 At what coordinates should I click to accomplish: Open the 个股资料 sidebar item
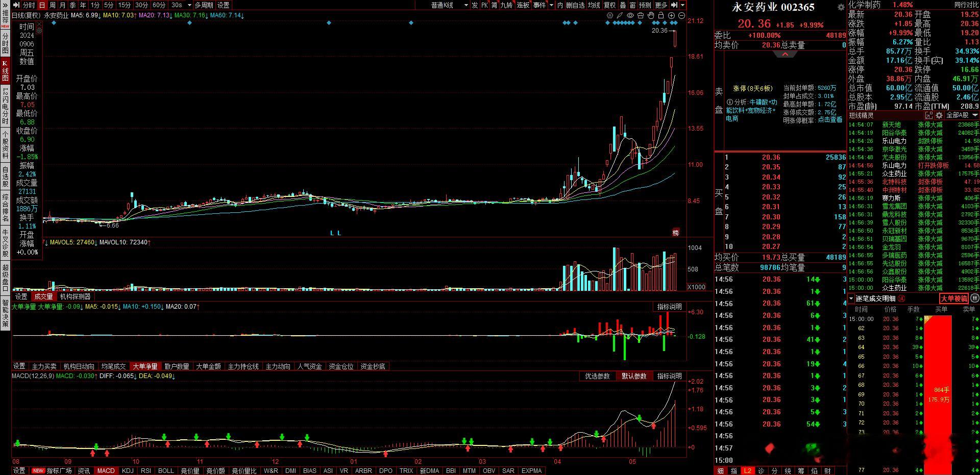pos(5,146)
